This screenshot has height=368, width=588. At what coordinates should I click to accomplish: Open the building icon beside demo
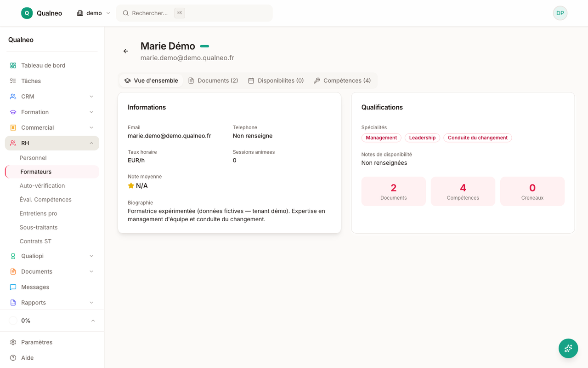click(80, 13)
